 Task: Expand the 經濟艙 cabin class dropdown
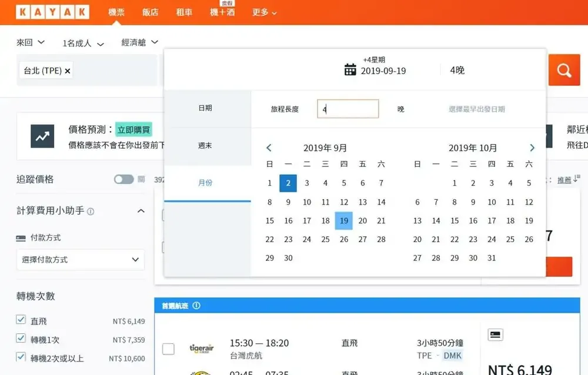(140, 42)
